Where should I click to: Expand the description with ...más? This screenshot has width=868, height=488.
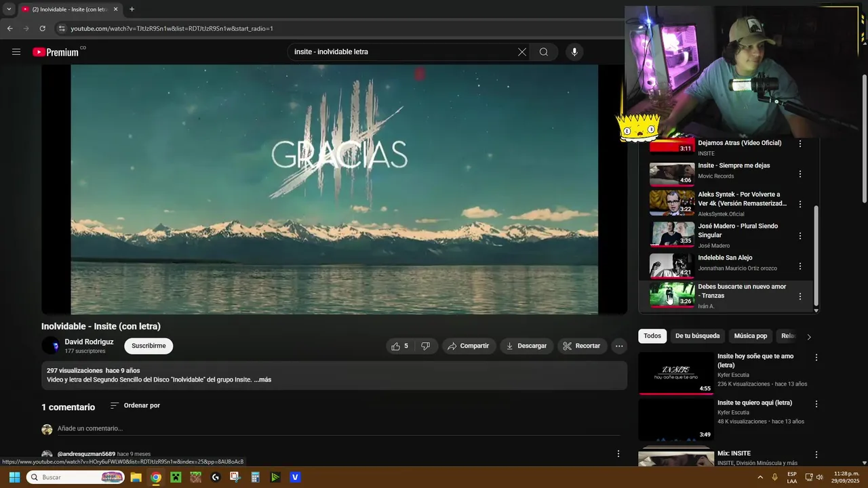[x=262, y=380]
